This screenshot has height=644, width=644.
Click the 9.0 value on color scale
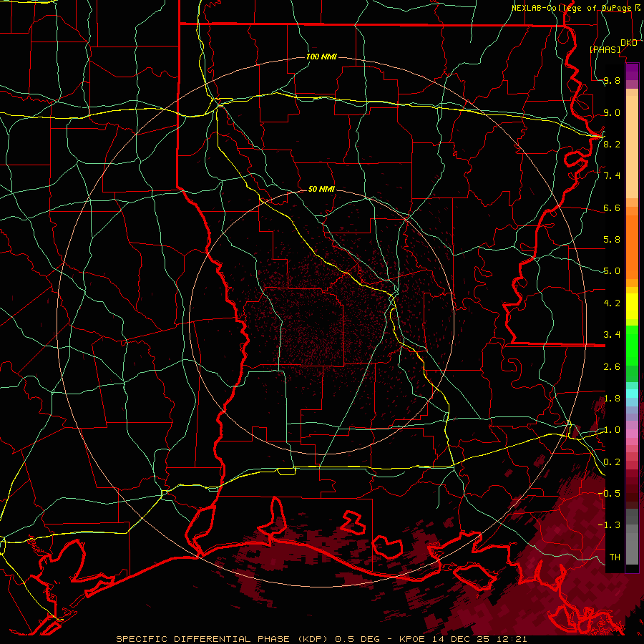coord(612,112)
